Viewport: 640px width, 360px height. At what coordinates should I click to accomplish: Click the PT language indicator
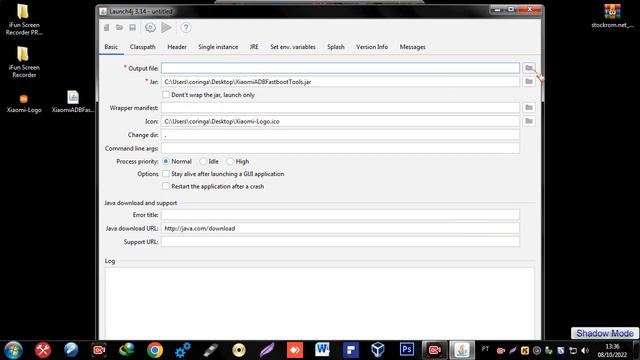485,349
